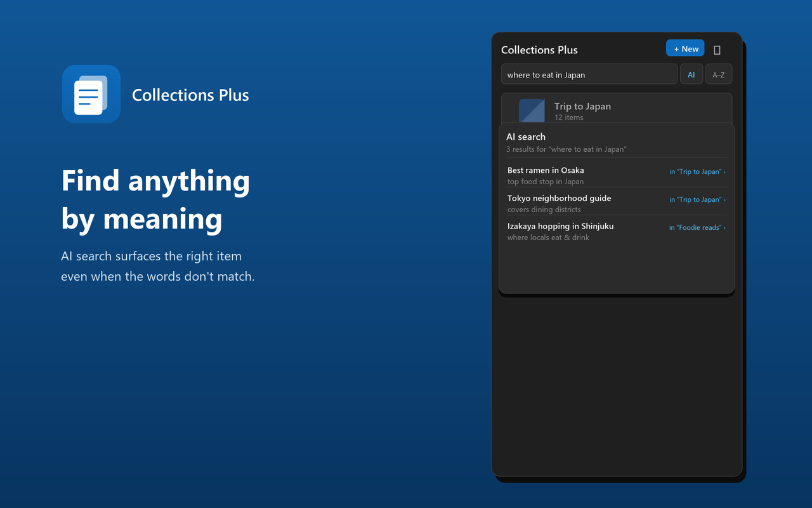Click the 'AI search surfaces the right item' tagline

coord(151,256)
